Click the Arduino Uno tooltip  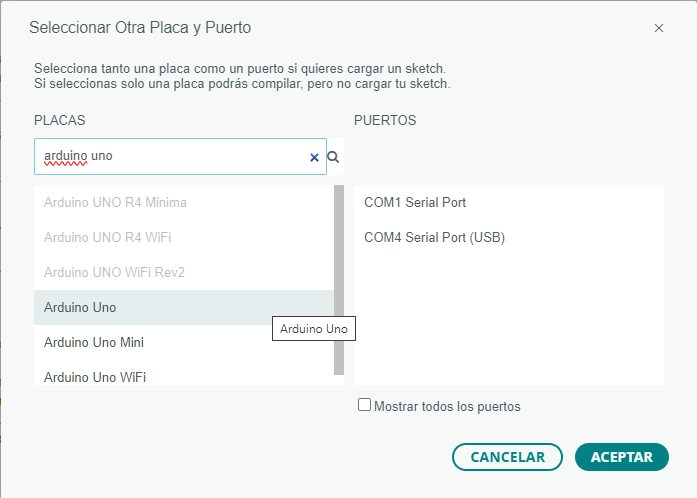[314, 328]
